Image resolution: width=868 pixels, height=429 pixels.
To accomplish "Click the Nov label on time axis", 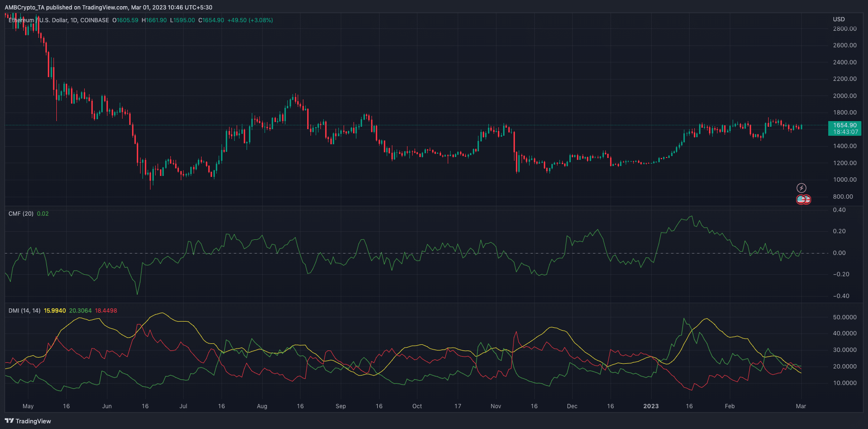I will click(x=496, y=406).
